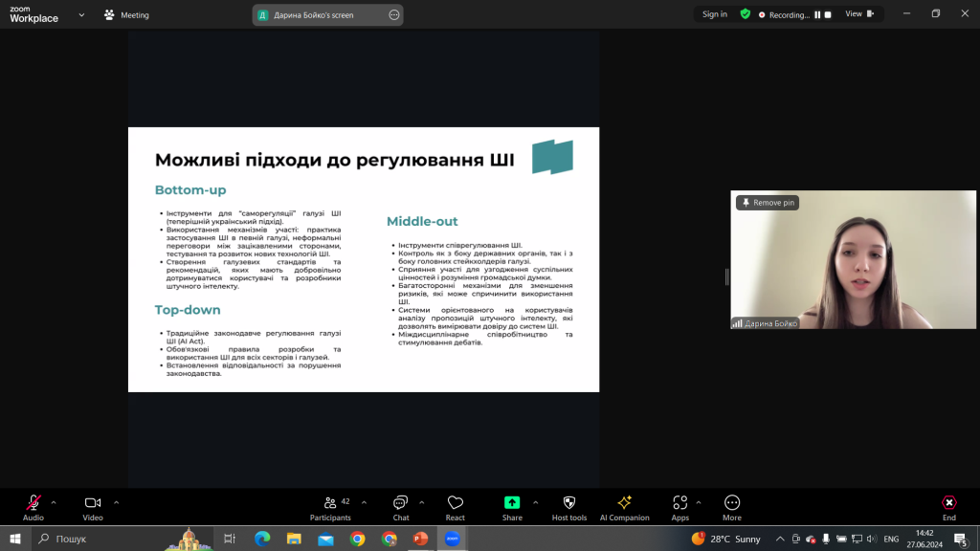This screenshot has width=980, height=551.
Task: Open the Participants panel
Action: tap(330, 507)
